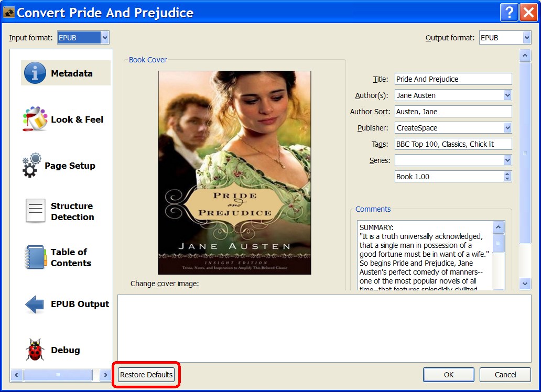Click the Book series index field
The image size is (541, 392).
pyautogui.click(x=449, y=176)
